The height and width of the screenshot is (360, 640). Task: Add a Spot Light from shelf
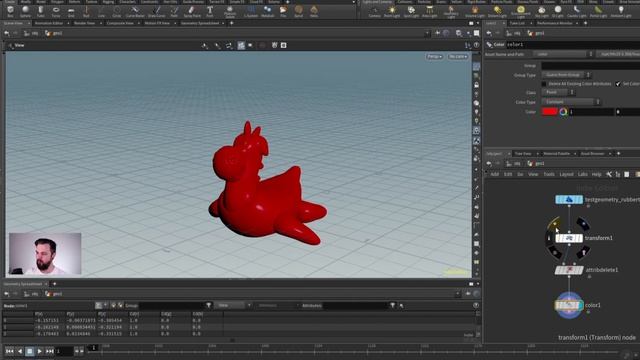[x=411, y=11]
